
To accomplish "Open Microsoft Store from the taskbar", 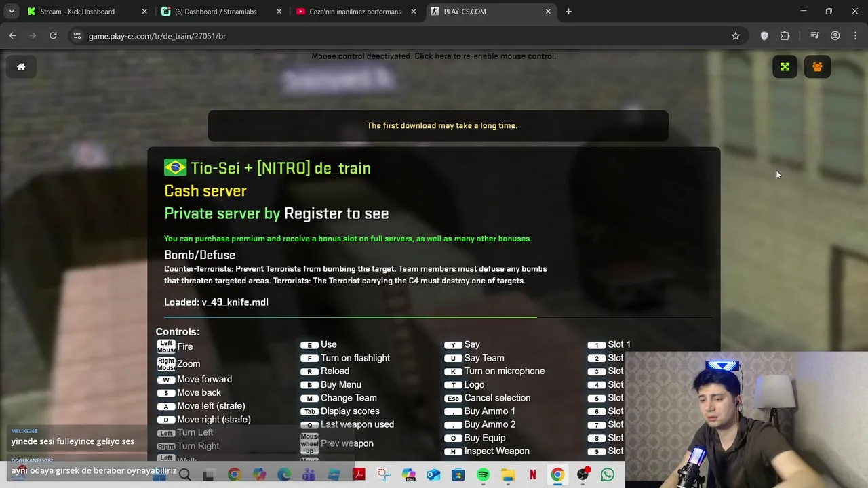I will 458,475.
